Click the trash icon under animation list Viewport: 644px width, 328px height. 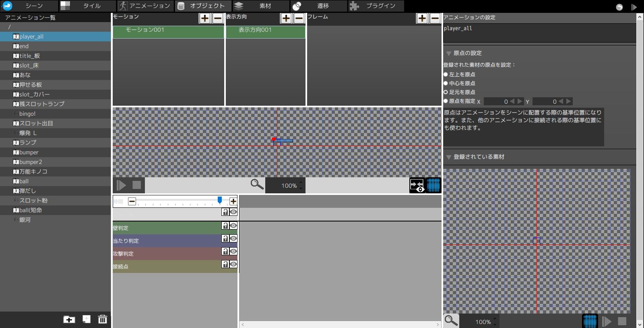[x=103, y=319]
